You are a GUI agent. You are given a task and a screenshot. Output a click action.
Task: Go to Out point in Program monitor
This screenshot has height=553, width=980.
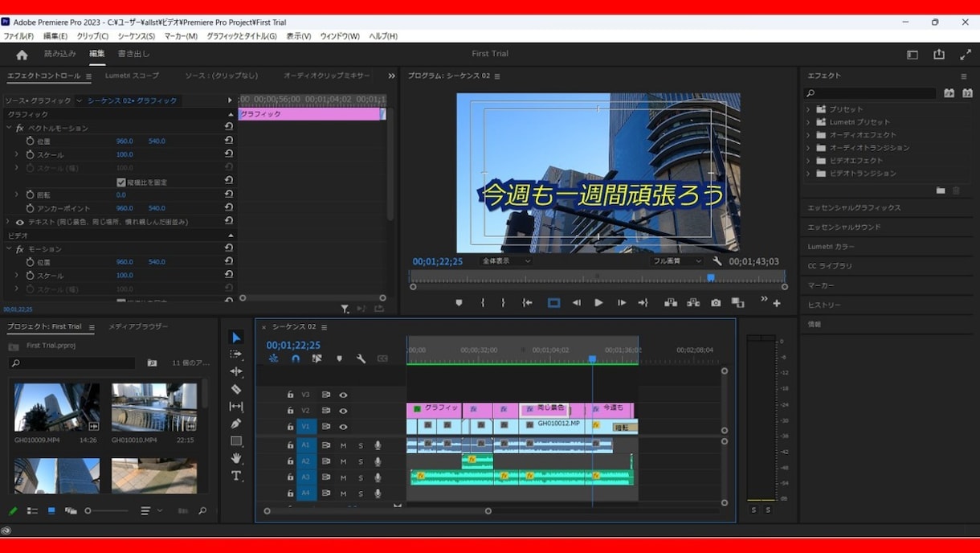click(x=643, y=303)
